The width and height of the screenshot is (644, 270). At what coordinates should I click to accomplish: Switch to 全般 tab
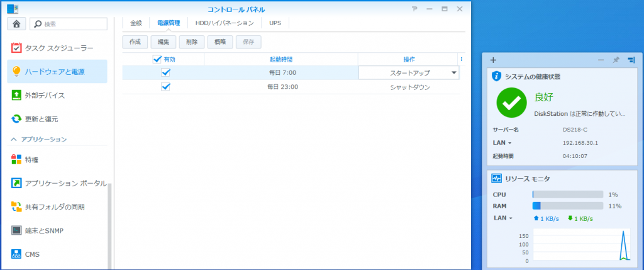(x=136, y=23)
